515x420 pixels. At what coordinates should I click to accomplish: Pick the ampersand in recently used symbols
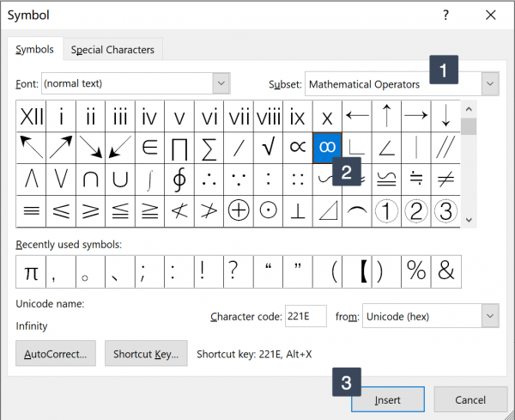click(446, 271)
